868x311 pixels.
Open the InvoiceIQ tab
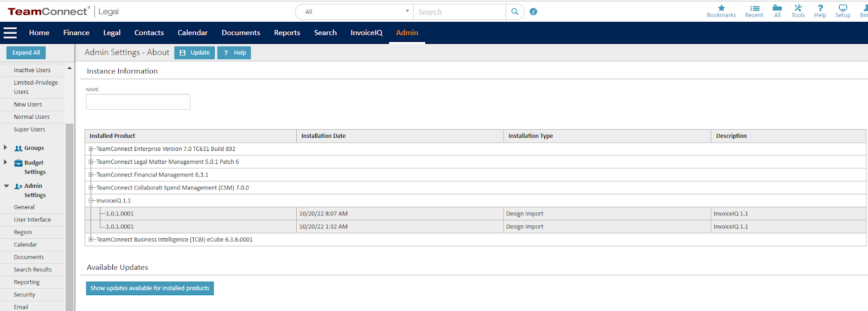[x=366, y=33]
